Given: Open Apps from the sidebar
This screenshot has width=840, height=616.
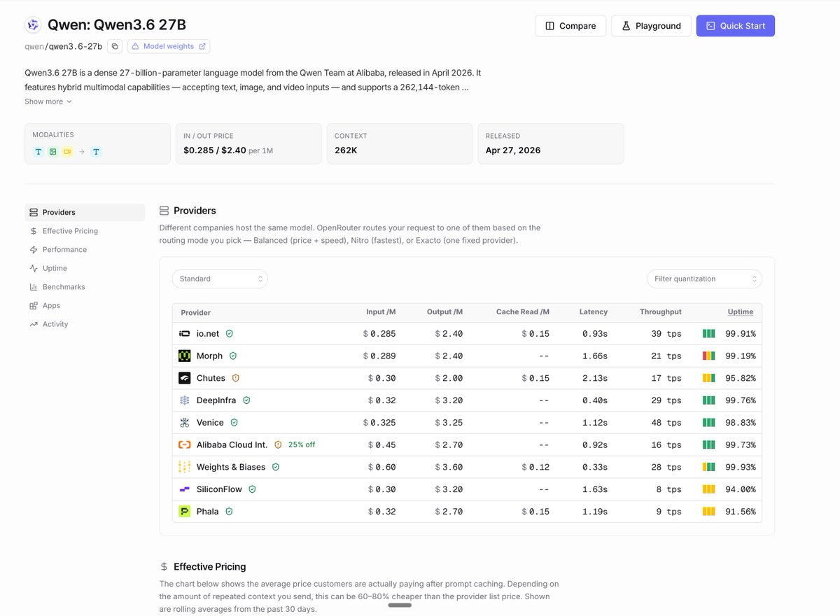Looking at the screenshot, I should tap(85, 306).
